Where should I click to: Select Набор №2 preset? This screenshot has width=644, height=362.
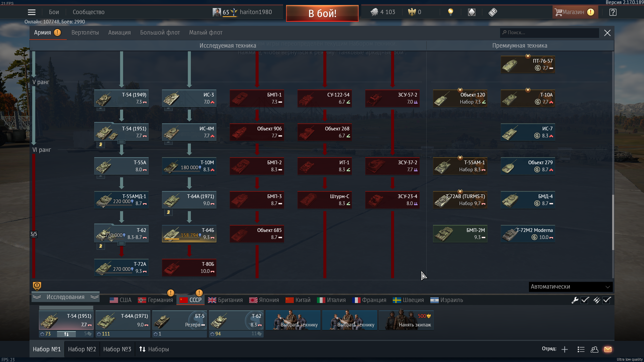point(82,349)
